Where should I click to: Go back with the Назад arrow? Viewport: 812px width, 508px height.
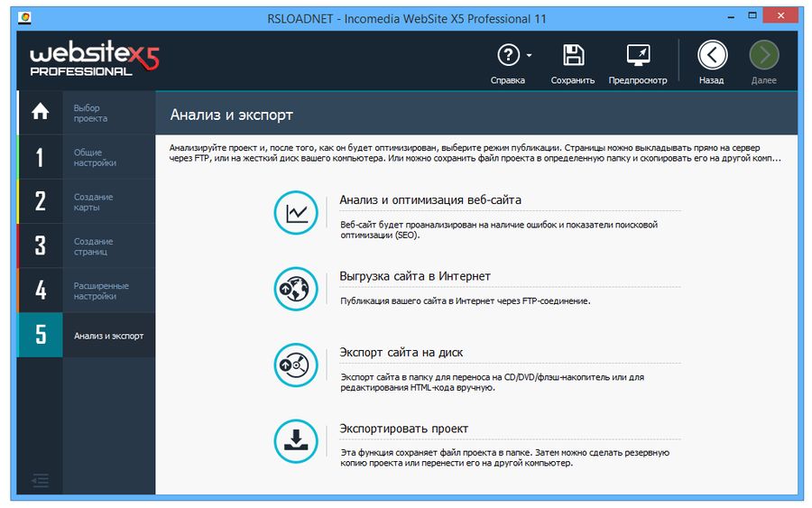(x=712, y=55)
